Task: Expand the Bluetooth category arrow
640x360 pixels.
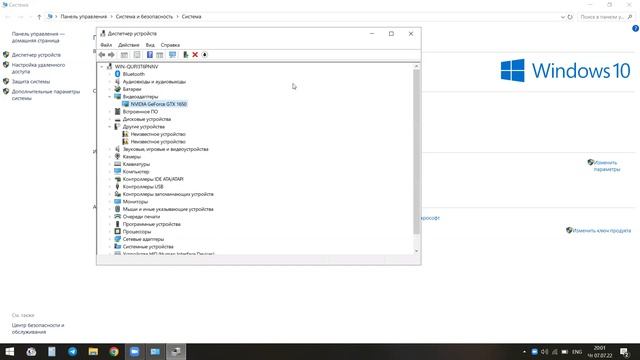Action: coord(110,74)
